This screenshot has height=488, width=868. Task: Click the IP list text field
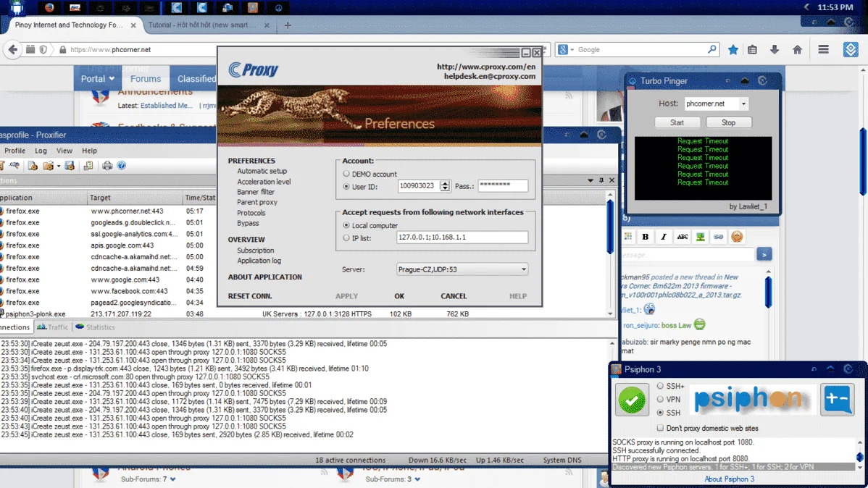[x=462, y=237]
